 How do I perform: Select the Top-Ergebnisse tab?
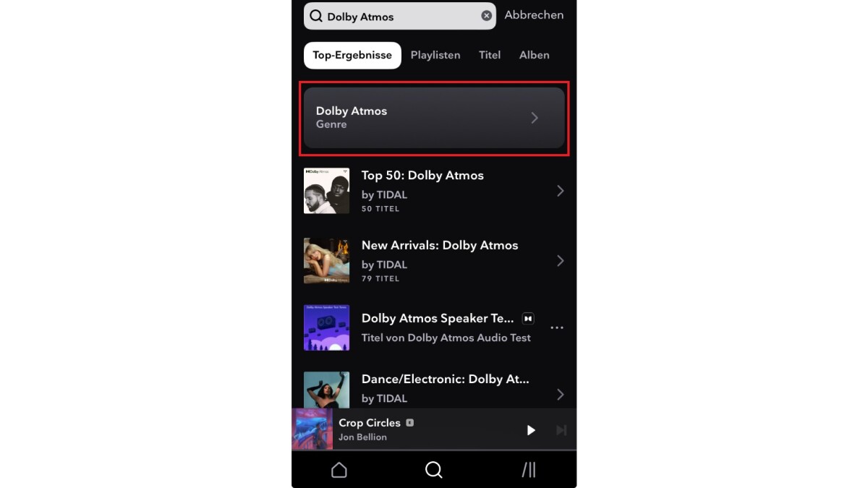[x=352, y=55]
